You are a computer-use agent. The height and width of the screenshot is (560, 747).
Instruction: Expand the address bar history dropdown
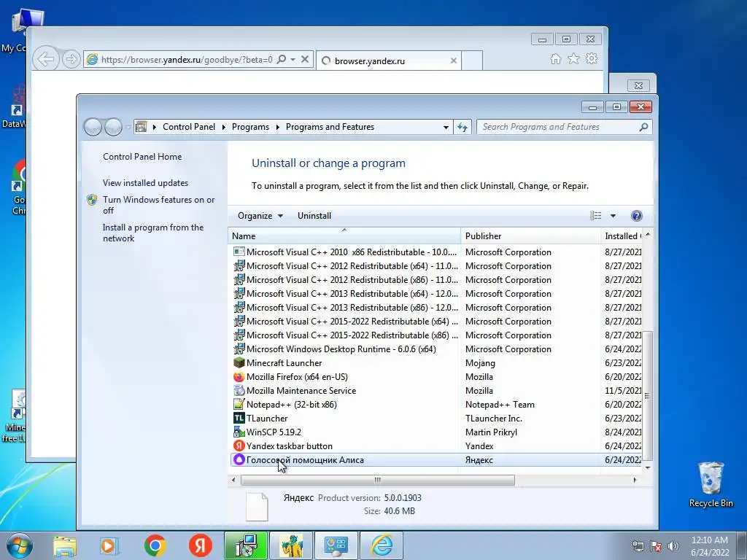point(446,127)
